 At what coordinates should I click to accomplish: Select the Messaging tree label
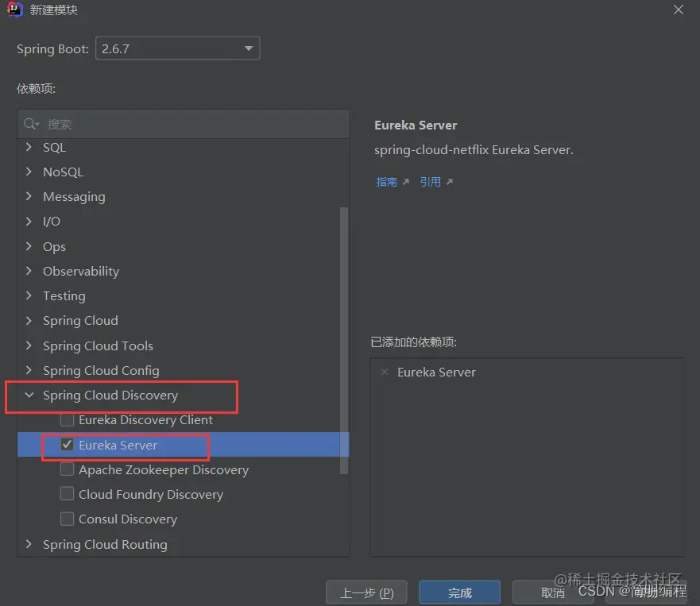pyautogui.click(x=74, y=197)
